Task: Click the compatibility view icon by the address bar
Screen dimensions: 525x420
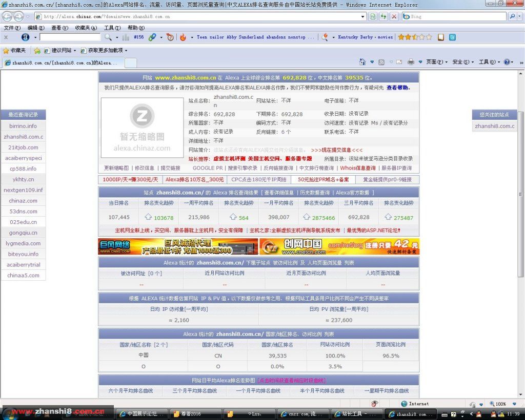Action: pos(373,16)
